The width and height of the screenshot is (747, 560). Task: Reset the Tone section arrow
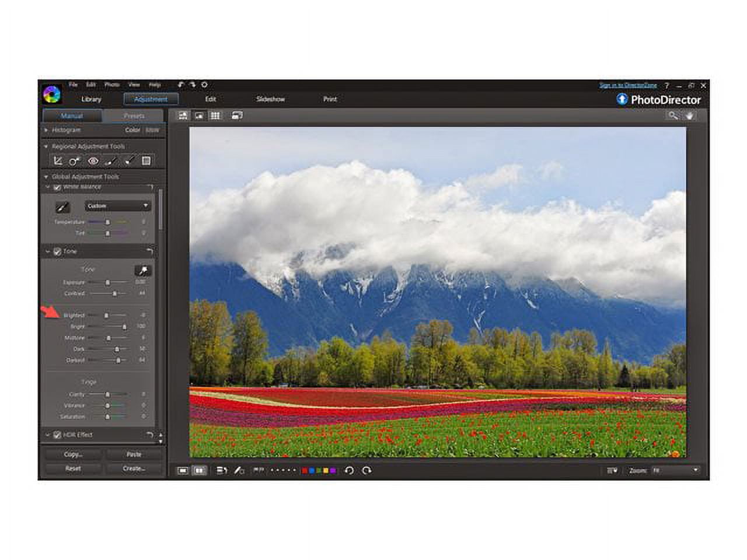(x=150, y=251)
